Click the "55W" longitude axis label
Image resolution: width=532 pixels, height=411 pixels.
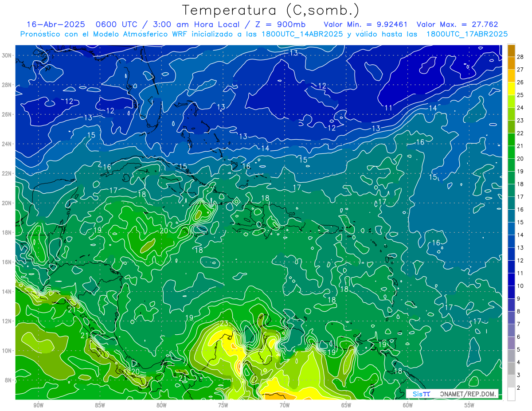coord(469,405)
